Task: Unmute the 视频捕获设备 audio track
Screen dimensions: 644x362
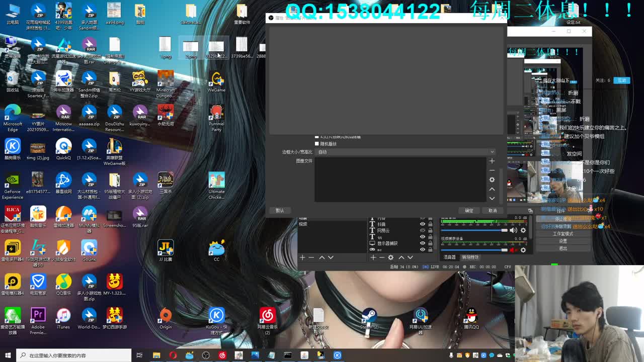Action: pos(513,250)
